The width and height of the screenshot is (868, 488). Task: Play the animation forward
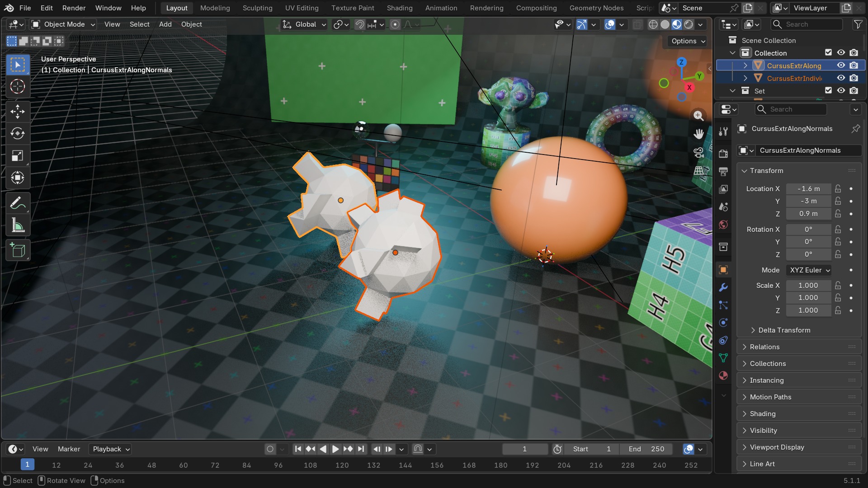point(335,449)
